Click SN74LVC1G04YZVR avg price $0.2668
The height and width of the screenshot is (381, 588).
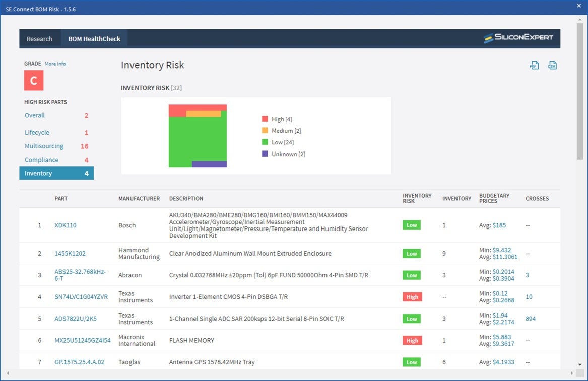(x=503, y=300)
